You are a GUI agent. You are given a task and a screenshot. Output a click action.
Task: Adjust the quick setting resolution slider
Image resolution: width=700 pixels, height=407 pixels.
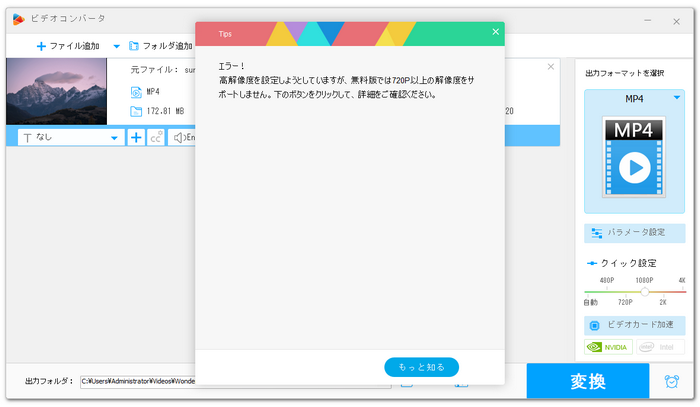645,292
